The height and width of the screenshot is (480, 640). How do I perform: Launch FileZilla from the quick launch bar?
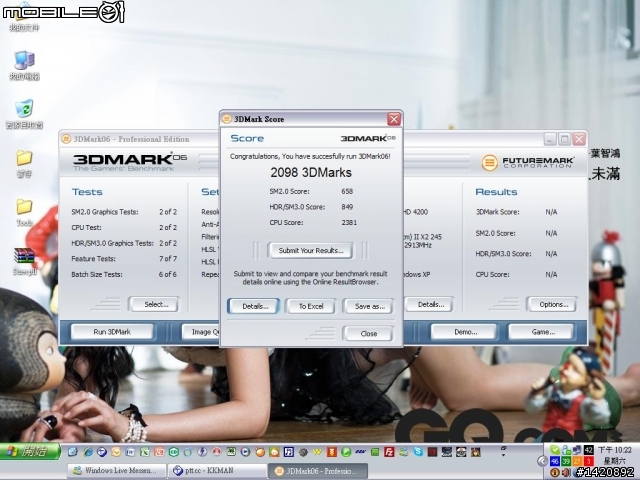pyautogui.click(x=389, y=452)
